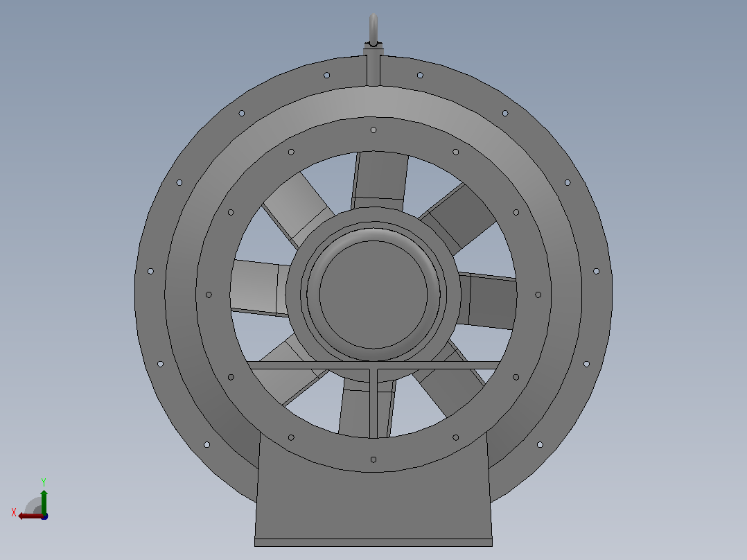
Task: Select the round center hub cap face
Action: pyautogui.click(x=373, y=294)
